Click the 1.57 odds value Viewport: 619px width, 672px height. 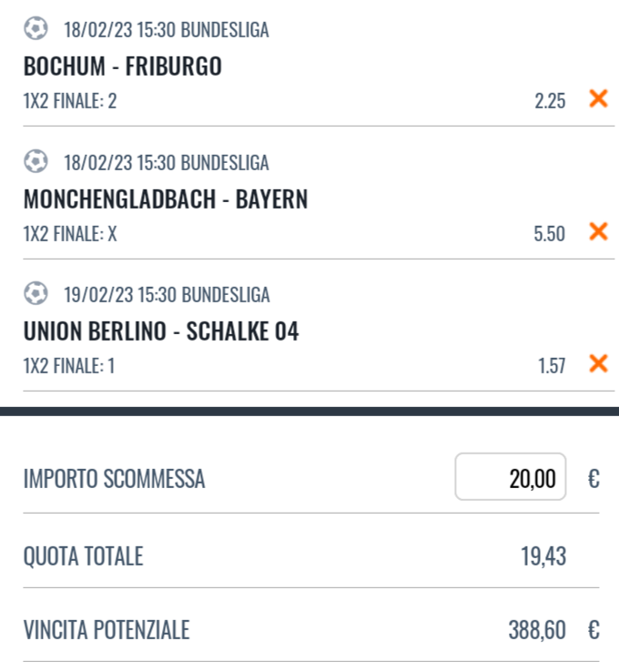[550, 366]
